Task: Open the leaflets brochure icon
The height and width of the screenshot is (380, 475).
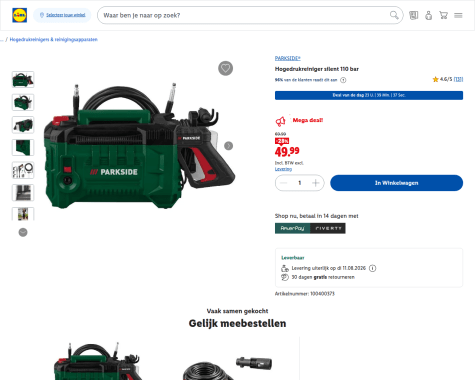Action: [414, 15]
